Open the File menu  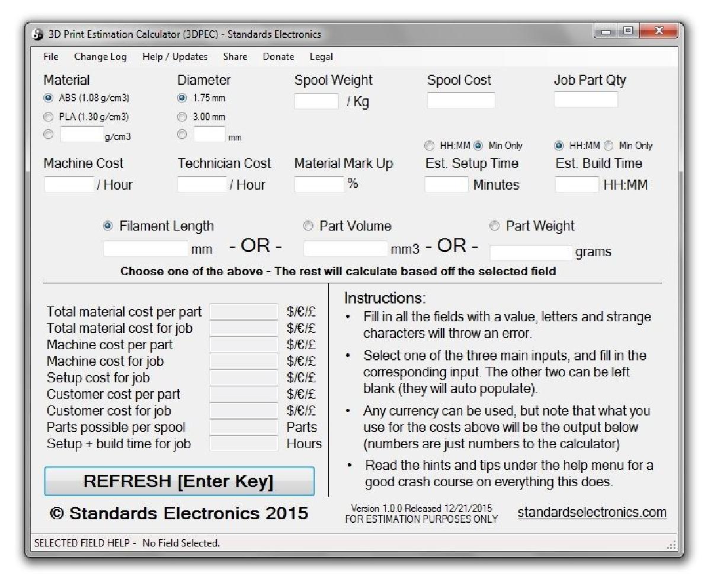(51, 57)
